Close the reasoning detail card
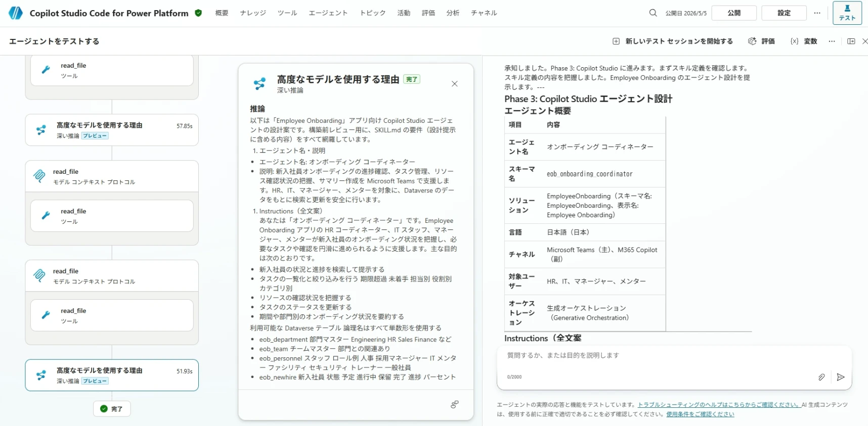Viewport: 868px width, 426px height. click(x=455, y=84)
